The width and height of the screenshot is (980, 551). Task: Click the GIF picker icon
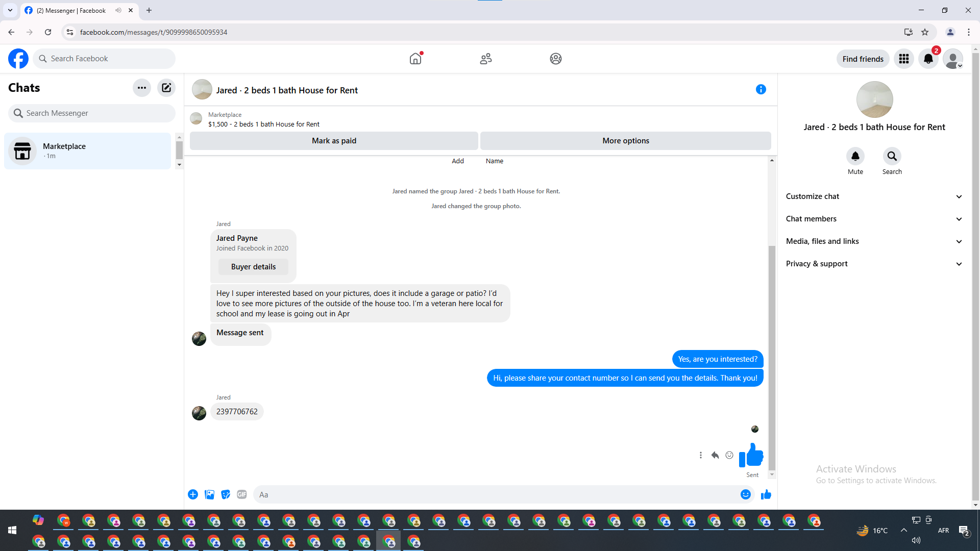[x=242, y=494]
